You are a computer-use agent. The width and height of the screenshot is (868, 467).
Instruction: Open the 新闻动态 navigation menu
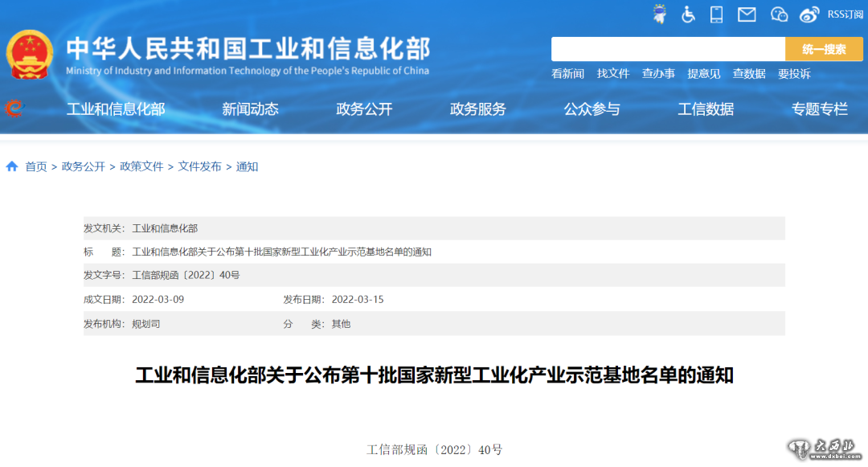(x=250, y=109)
